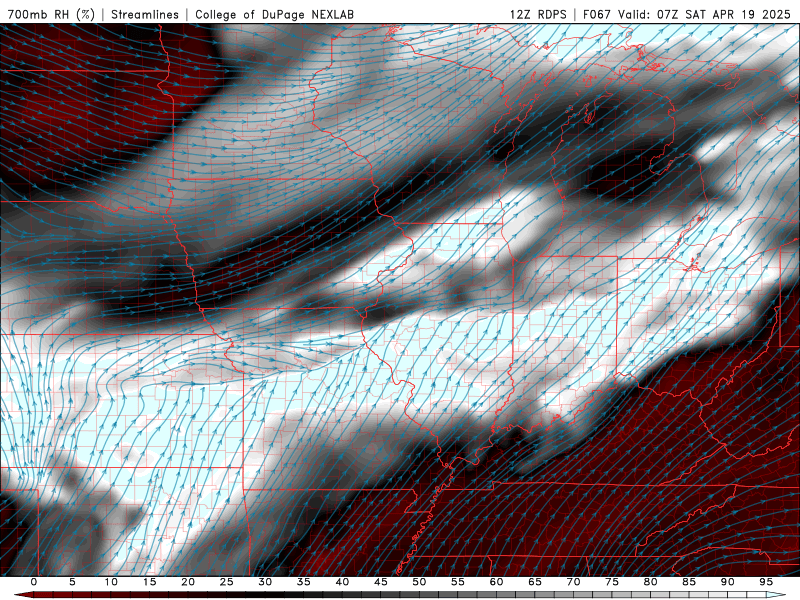Click the "85" color scale label
The height and width of the screenshot is (600, 800).
coord(689,582)
